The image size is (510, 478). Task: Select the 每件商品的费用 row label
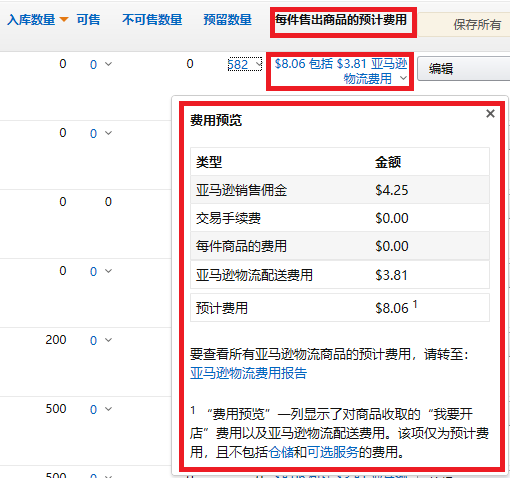(242, 246)
